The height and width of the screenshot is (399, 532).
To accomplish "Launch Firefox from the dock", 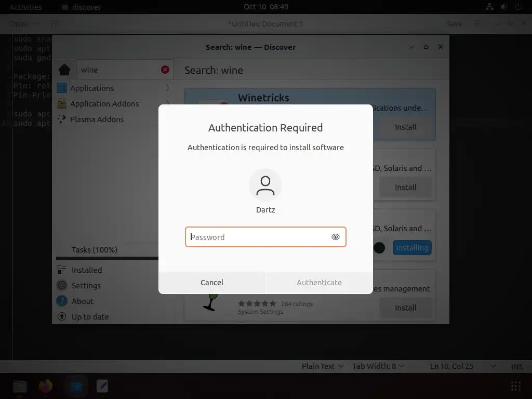I will [x=46, y=386].
